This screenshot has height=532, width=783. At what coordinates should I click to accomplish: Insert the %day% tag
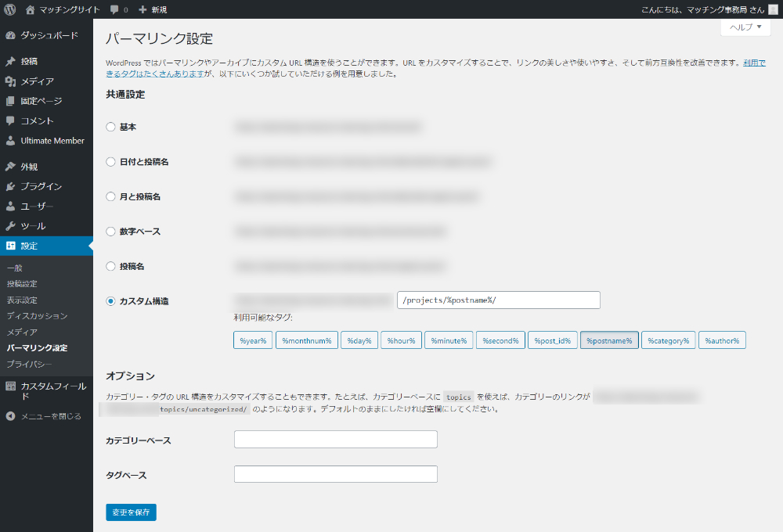pos(359,340)
